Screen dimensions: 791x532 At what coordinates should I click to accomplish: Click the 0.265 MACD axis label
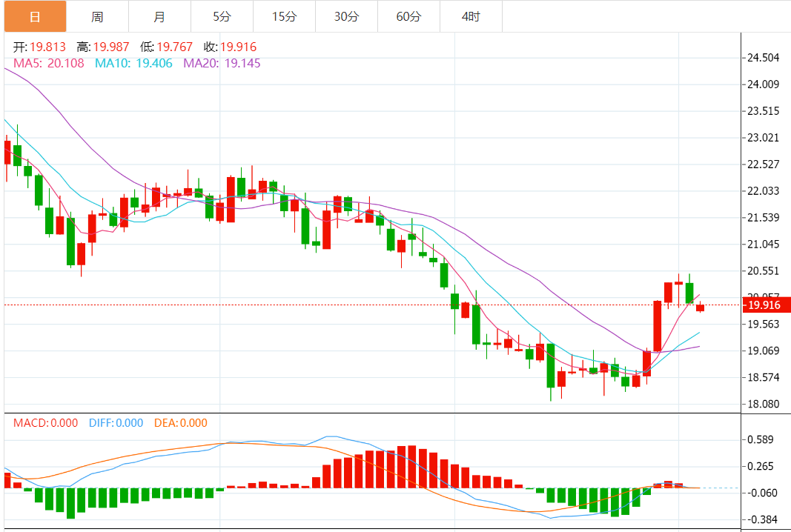[761, 467]
